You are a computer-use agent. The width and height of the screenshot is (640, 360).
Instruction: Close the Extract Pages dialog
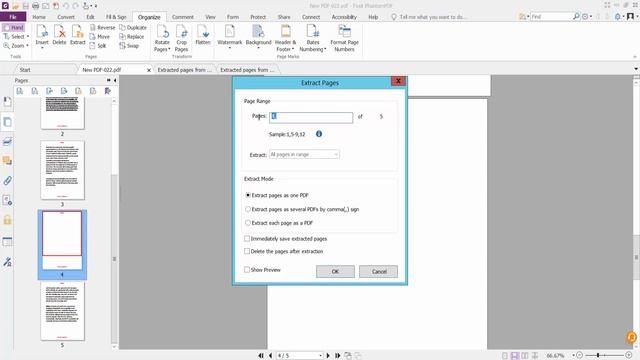pos(398,81)
